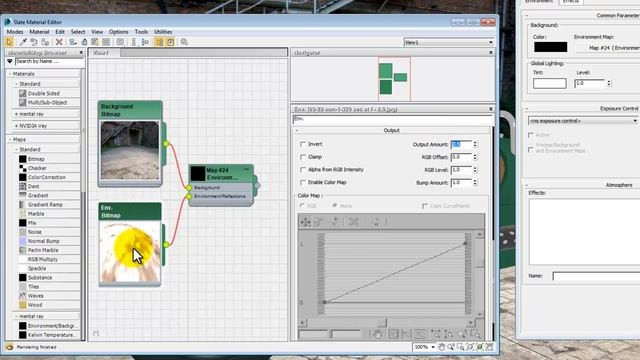Click the RGB Level value field
This screenshot has width=640, height=360.
461,170
